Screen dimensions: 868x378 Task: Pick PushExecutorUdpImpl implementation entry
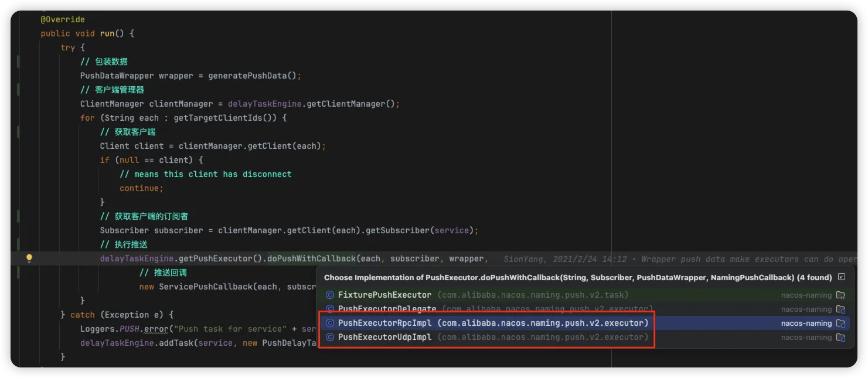pos(384,337)
